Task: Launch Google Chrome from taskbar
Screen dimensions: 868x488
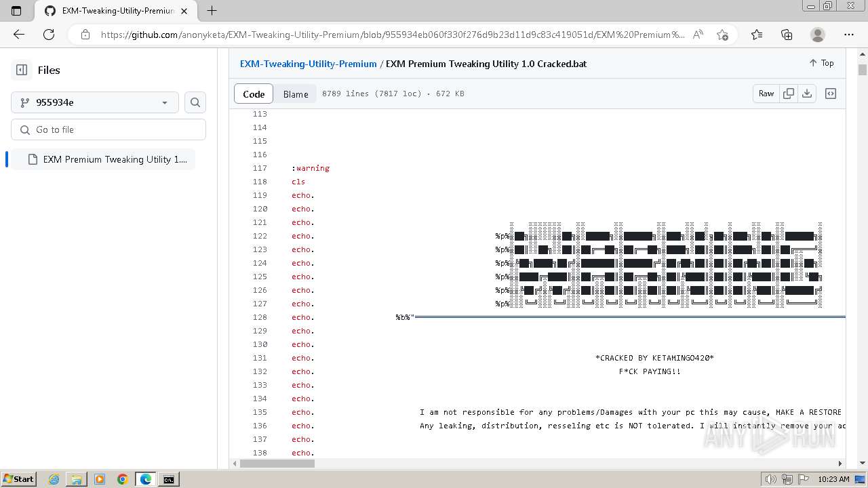Action: point(122,479)
